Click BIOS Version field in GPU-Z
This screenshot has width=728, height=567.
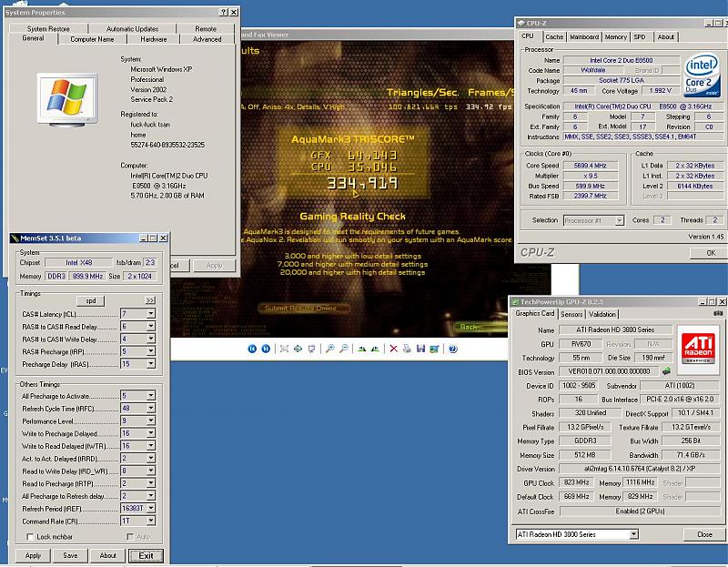click(x=609, y=371)
